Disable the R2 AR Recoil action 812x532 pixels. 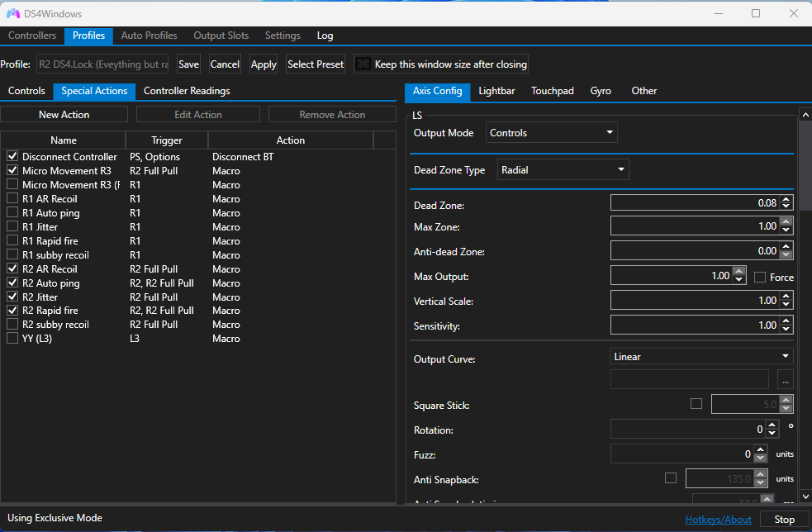click(12, 268)
